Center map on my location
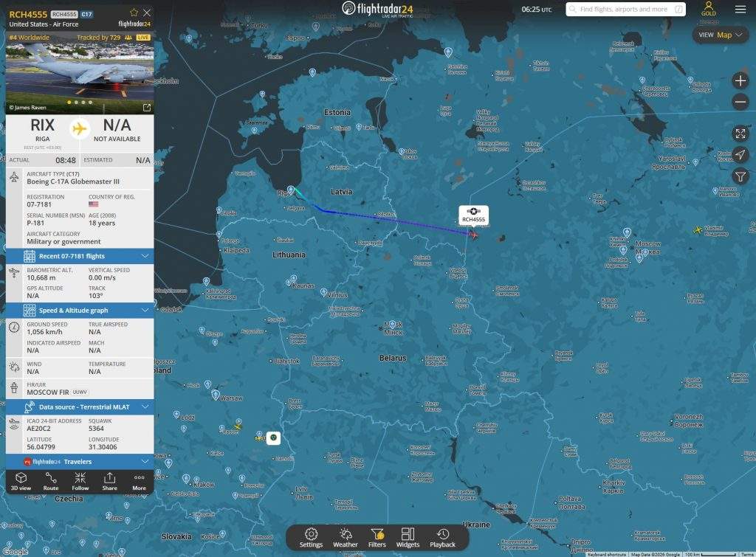This screenshot has width=756, height=557. click(740, 155)
